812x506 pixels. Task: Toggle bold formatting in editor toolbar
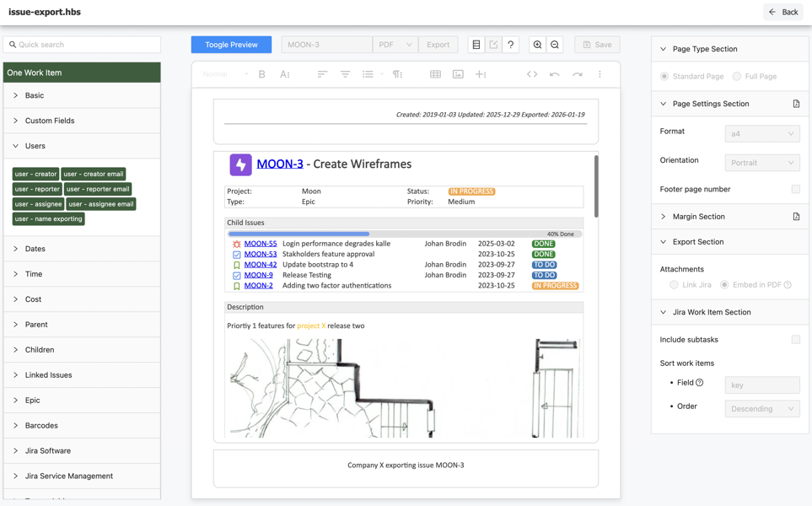tap(262, 74)
